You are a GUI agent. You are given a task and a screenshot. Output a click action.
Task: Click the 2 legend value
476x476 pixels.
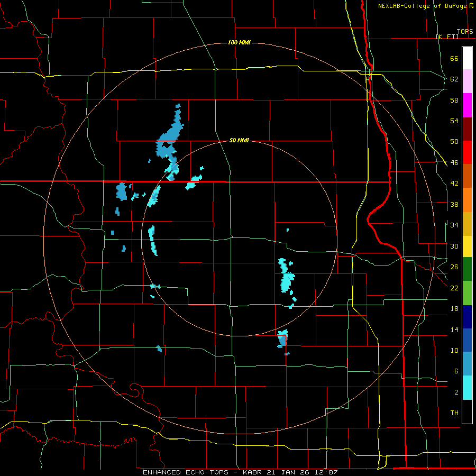coord(456,392)
